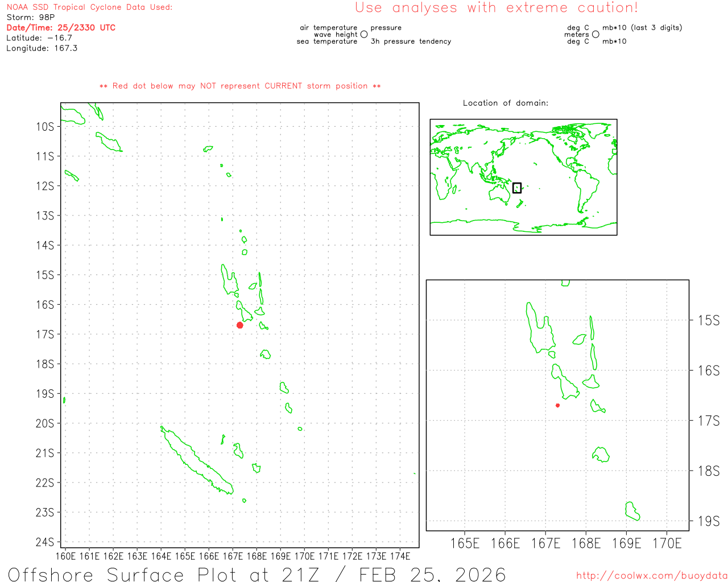
Task: Click the 'Location of domain:' label
Action: pos(505,103)
